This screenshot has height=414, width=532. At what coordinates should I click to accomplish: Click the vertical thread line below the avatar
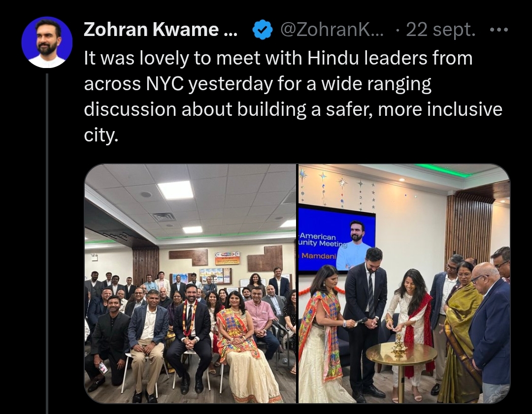click(47, 243)
